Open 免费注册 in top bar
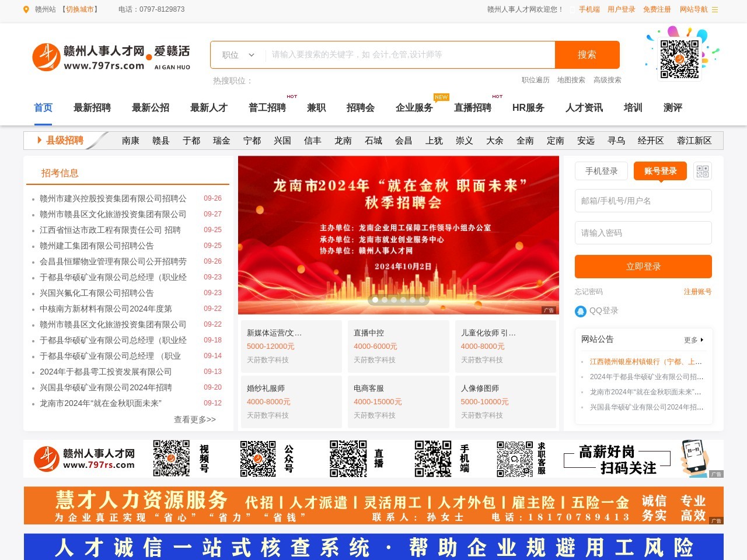 (x=657, y=9)
